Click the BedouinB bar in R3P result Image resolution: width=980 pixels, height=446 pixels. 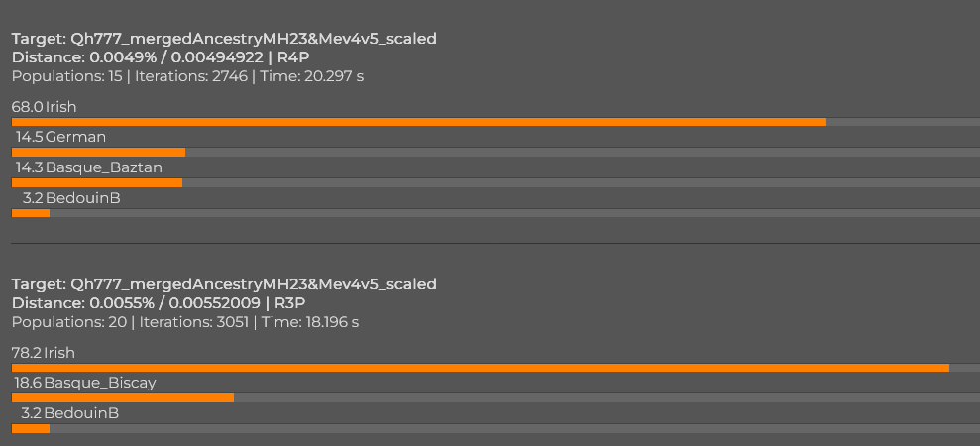(x=31, y=428)
